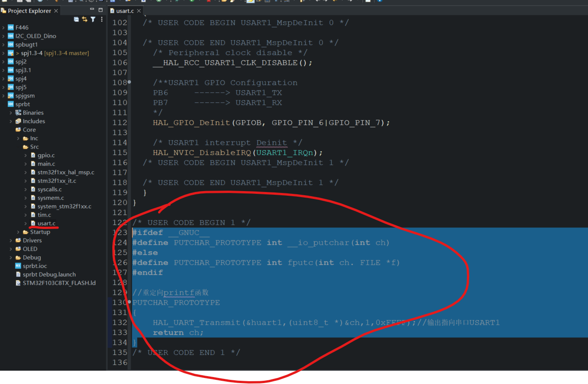Expand the Inc folder
Image resolution: width=588 pixels, height=384 pixels.
click(x=18, y=138)
